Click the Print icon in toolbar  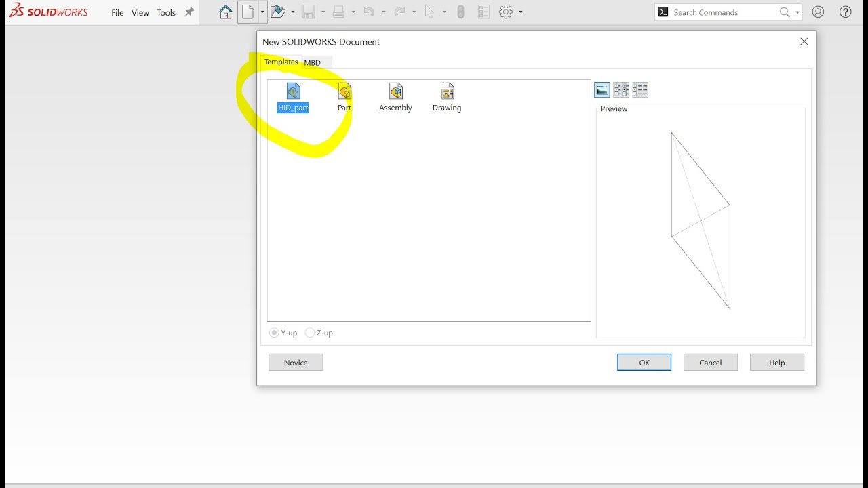pos(339,12)
